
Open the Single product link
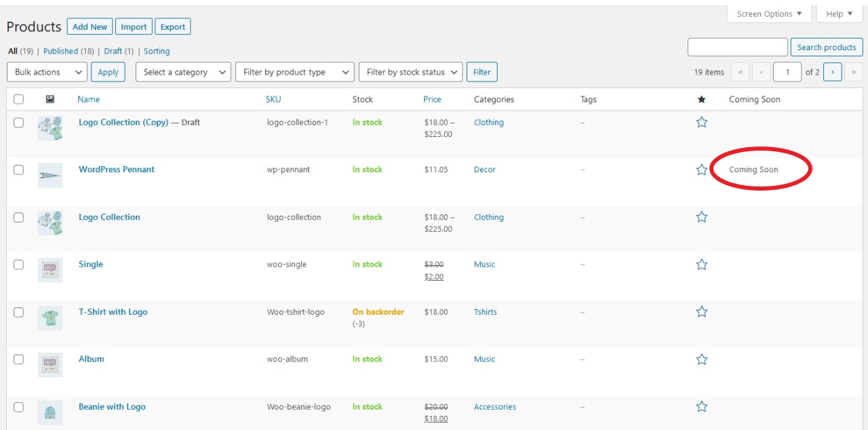coord(91,265)
